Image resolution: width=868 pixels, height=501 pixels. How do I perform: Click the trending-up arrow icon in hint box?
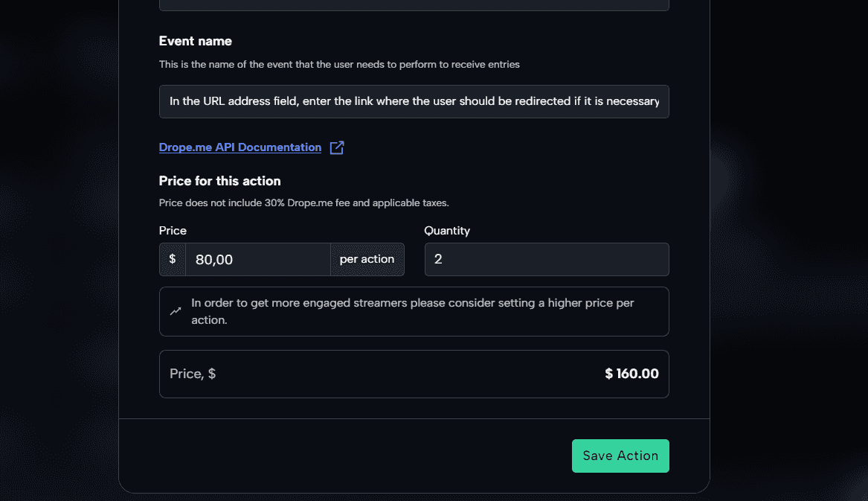(x=176, y=311)
